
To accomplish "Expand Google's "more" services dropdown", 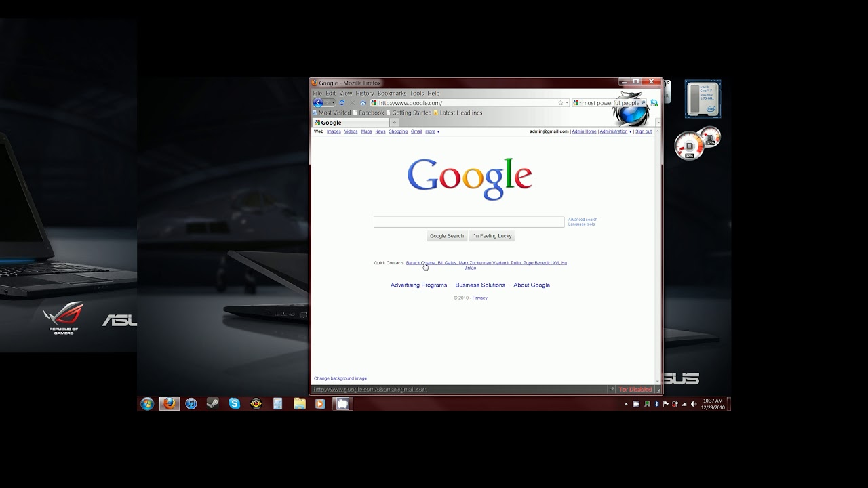I will [432, 131].
